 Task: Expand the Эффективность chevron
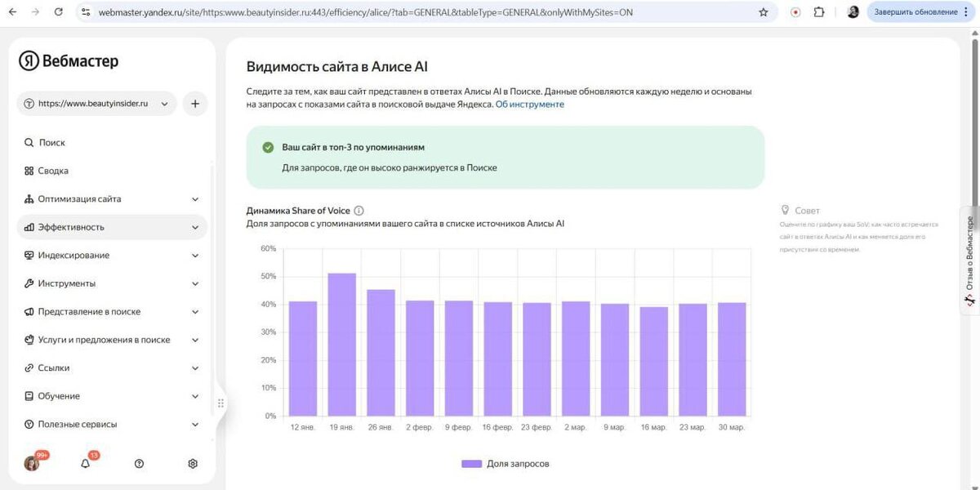[195, 227]
